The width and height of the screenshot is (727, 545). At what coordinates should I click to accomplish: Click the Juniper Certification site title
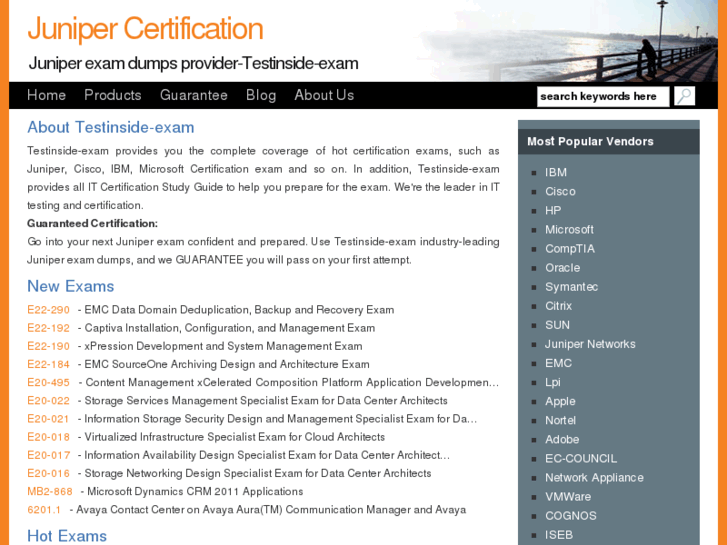click(x=145, y=29)
